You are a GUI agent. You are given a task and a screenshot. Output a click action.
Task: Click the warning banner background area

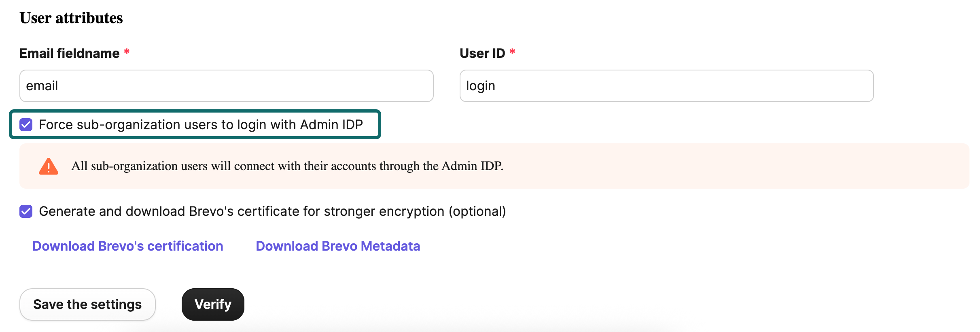tap(728, 166)
